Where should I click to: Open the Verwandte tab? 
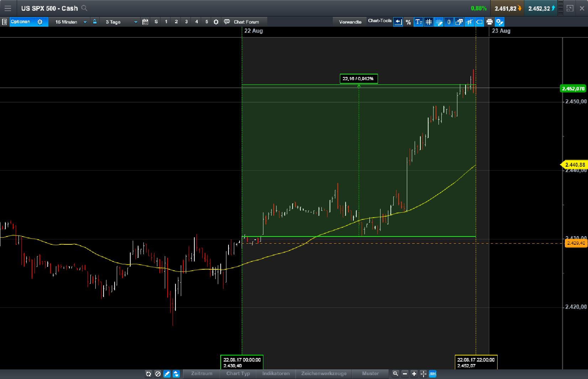click(x=350, y=22)
